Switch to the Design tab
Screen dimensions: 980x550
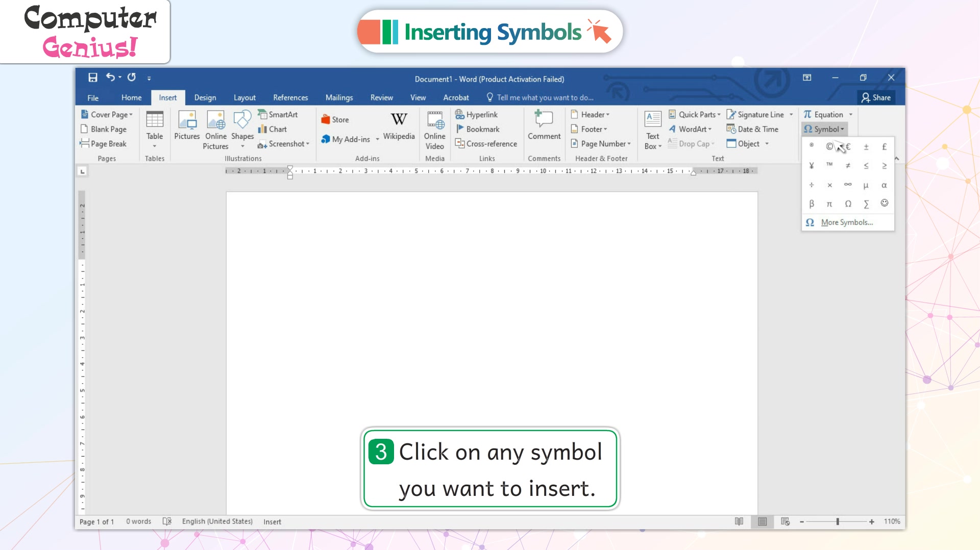[x=205, y=97]
